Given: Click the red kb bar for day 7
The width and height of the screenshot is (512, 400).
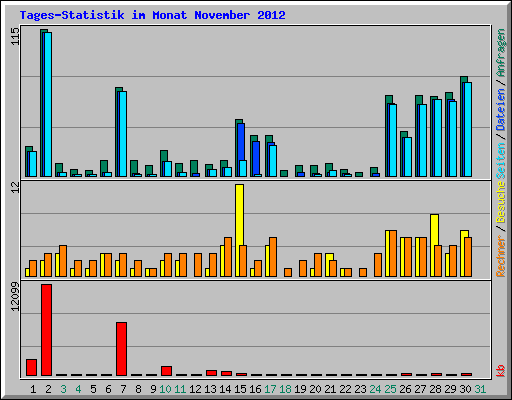Looking at the screenshot, I should point(122,349).
